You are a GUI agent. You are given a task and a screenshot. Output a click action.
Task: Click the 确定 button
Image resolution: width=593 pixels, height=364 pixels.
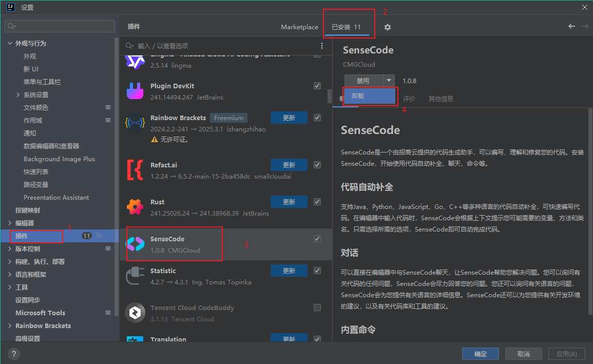pos(480,354)
